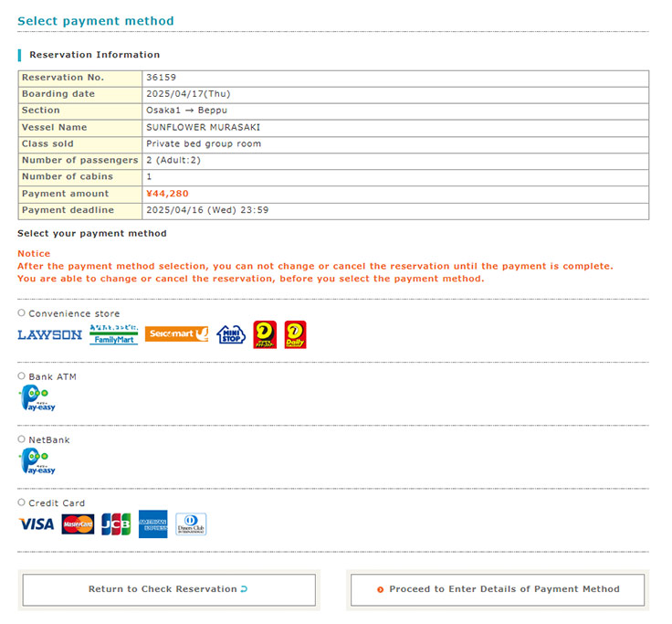Pick the Credit Card radio option

(x=22, y=502)
